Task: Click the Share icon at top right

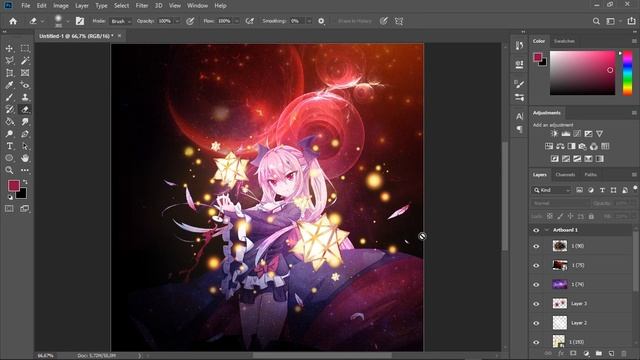Action: point(631,21)
